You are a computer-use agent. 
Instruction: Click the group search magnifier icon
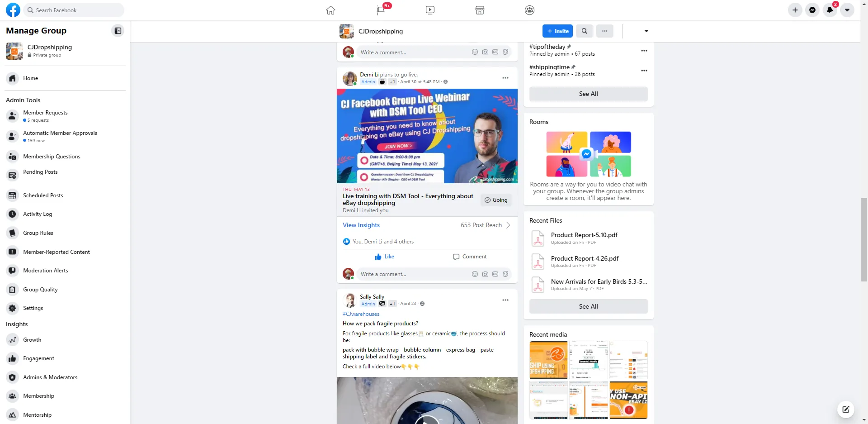pos(584,31)
